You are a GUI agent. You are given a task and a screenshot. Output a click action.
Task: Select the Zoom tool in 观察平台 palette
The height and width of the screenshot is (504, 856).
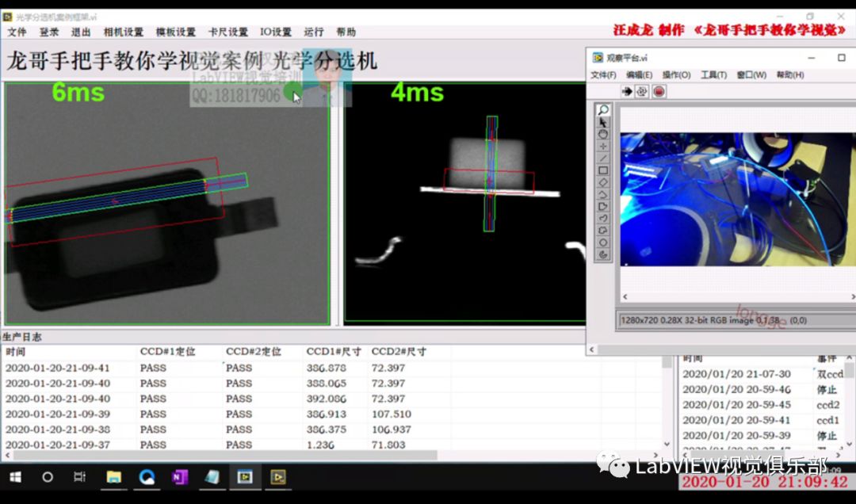(602, 110)
